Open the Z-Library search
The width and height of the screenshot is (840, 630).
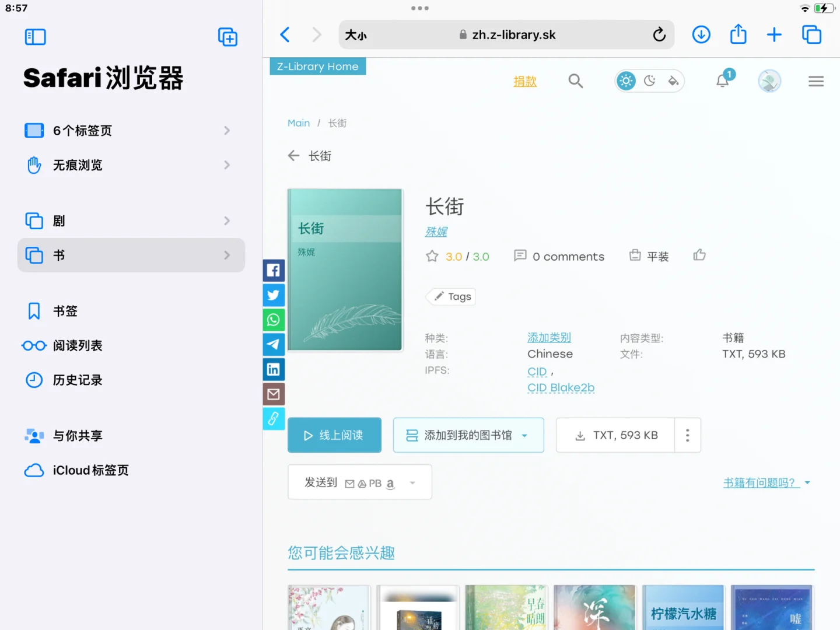coord(576,80)
